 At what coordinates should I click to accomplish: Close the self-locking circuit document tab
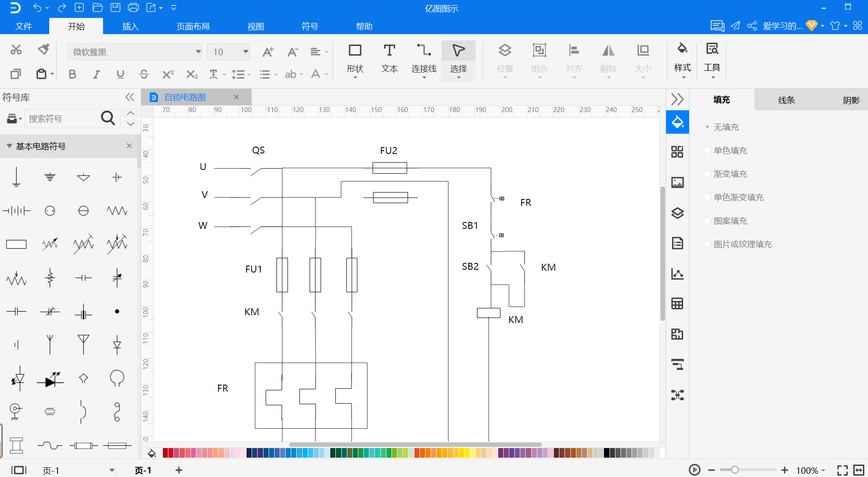coord(236,97)
